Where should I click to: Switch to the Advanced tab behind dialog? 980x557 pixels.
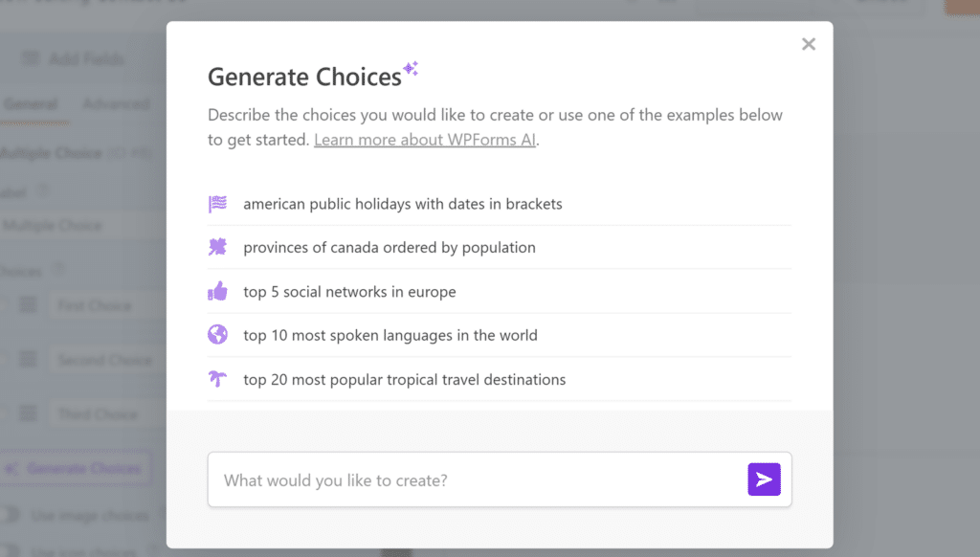[116, 103]
